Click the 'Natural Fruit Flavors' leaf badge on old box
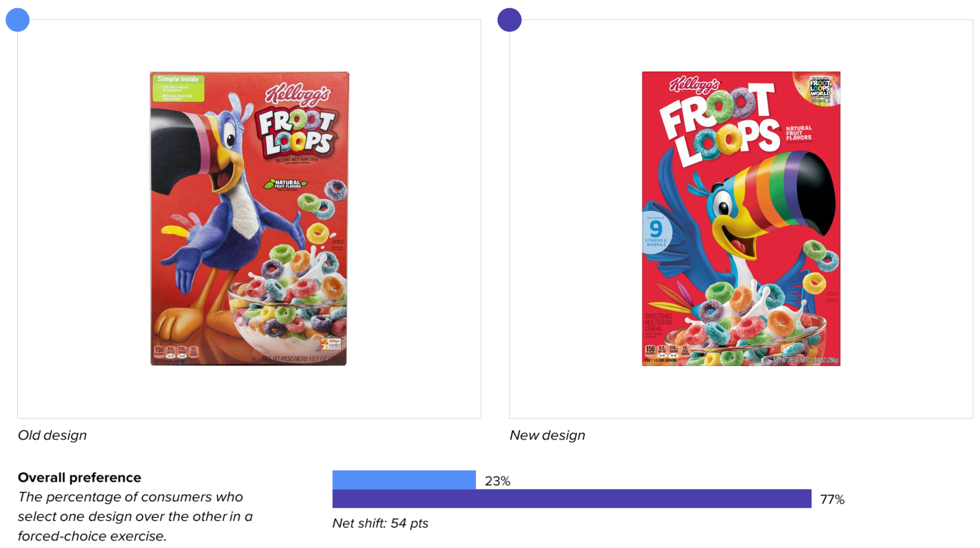 pyautogui.click(x=285, y=184)
